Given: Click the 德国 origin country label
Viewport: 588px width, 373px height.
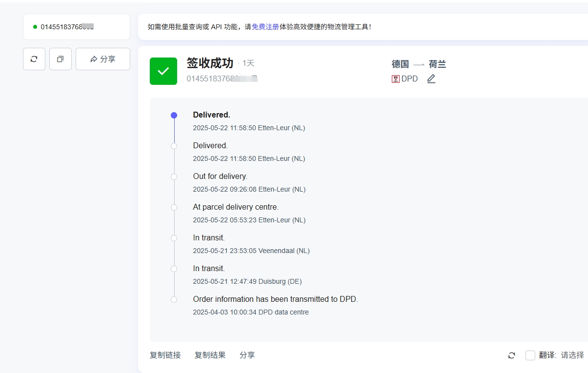Looking at the screenshot, I should click(400, 64).
